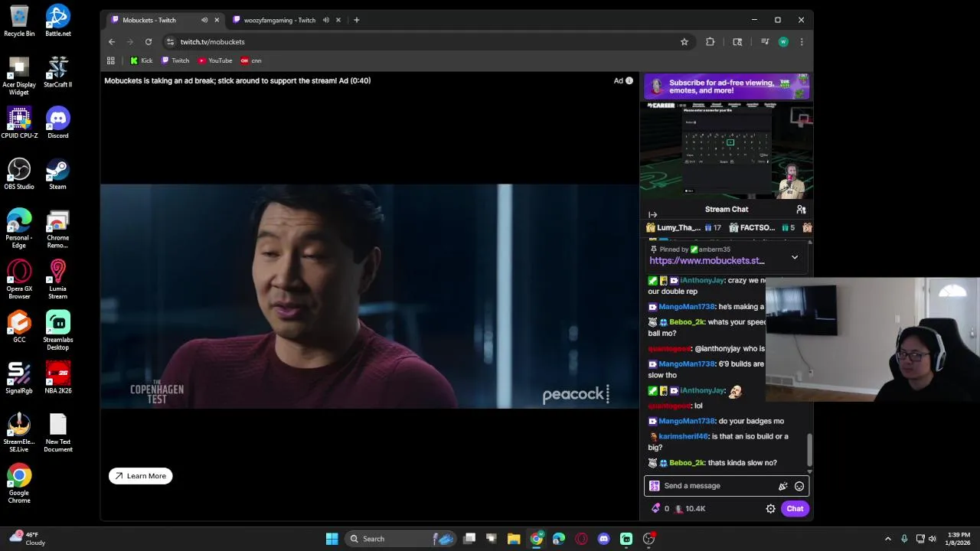This screenshot has width=980, height=551.
Task: Click Subscribe for ad-free viewing banner
Action: pyautogui.click(x=727, y=86)
